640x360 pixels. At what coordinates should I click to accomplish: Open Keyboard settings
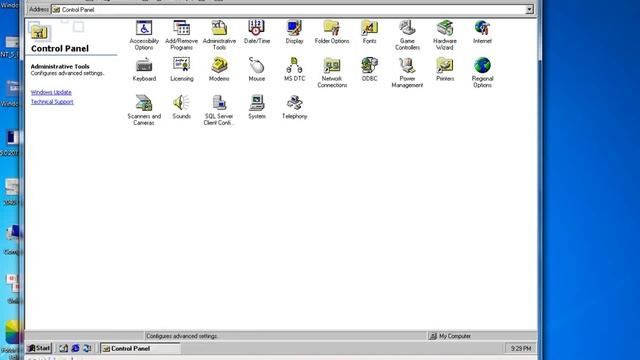point(144,69)
